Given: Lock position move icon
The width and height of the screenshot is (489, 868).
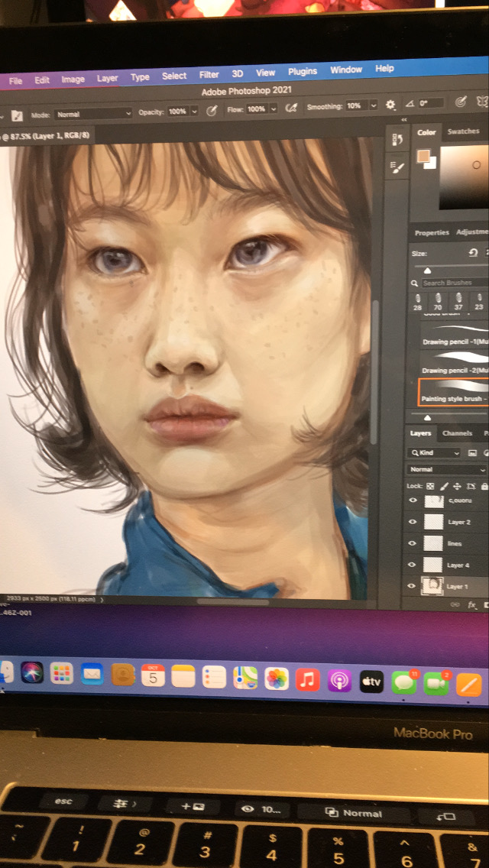Looking at the screenshot, I should tap(458, 486).
